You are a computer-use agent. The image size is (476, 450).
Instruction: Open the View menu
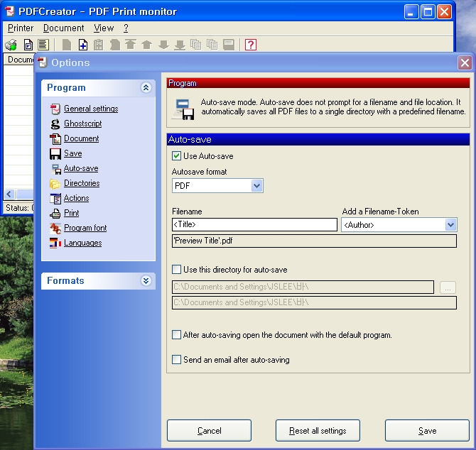[104, 28]
